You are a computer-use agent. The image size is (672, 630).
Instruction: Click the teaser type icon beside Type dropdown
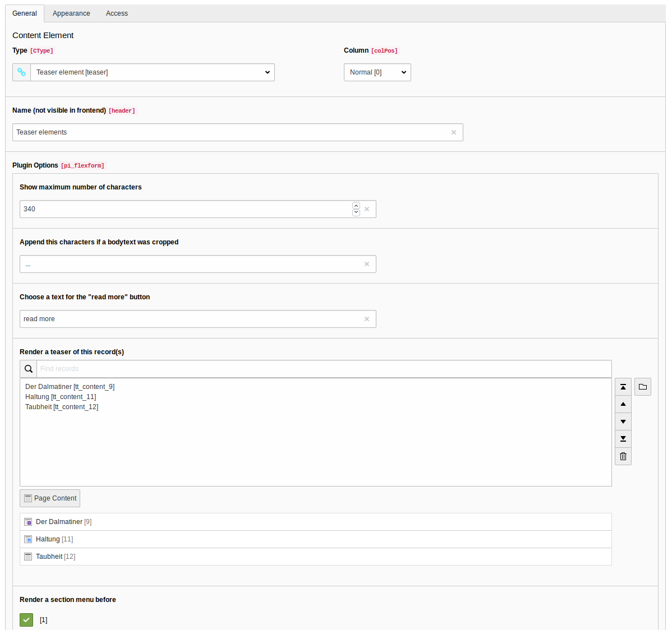tap(21, 72)
